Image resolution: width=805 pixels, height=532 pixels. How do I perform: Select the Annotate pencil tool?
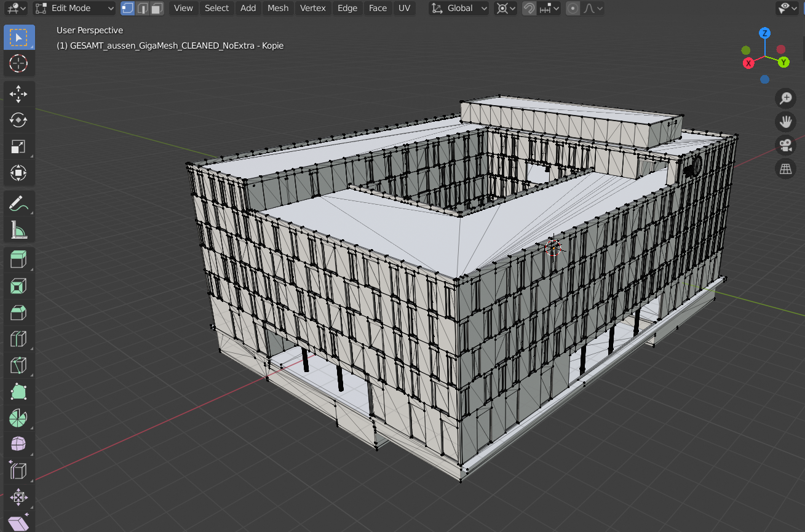point(19,204)
